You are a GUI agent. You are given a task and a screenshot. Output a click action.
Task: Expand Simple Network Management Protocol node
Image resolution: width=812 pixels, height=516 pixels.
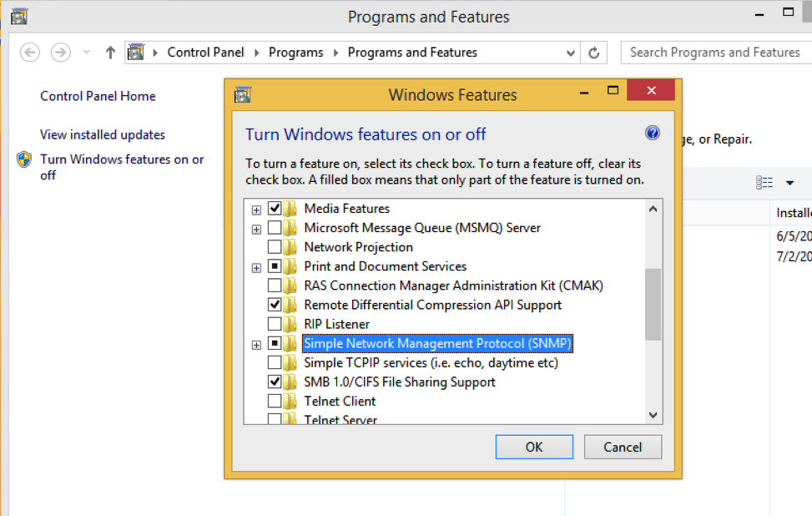pyautogui.click(x=256, y=345)
